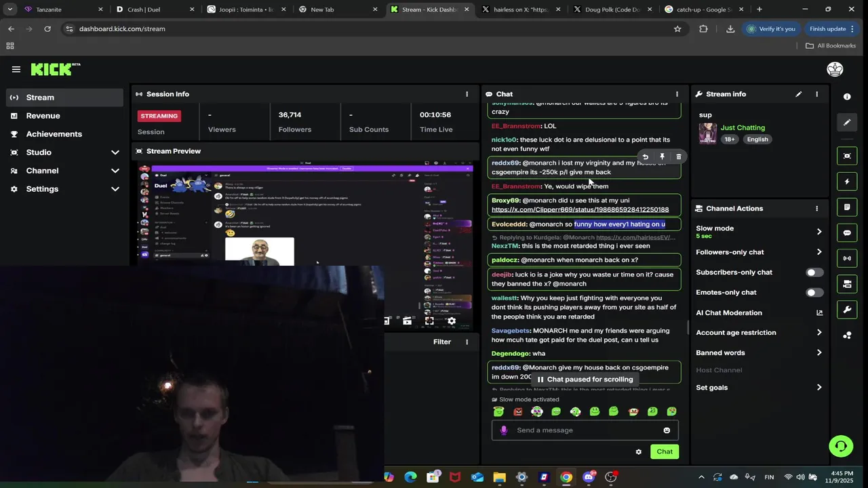The width and height of the screenshot is (868, 488).
Task: Click the channel actions icon in the right rail
Action: [x=847, y=284]
